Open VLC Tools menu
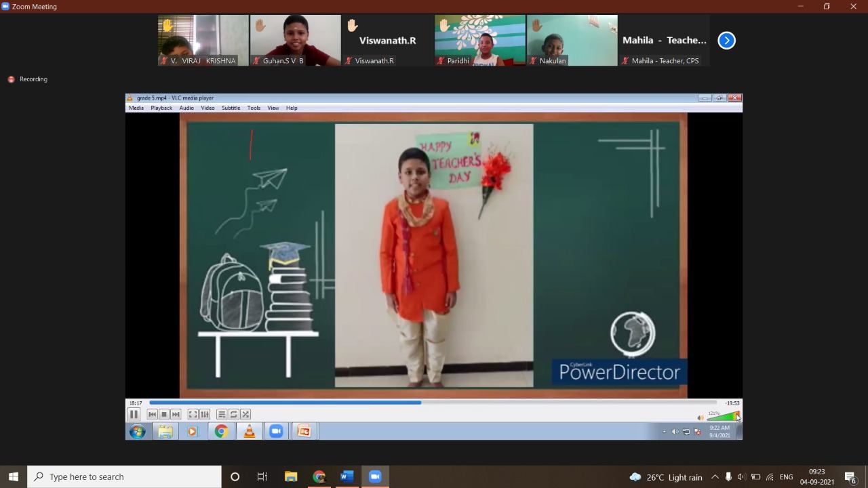 point(254,108)
